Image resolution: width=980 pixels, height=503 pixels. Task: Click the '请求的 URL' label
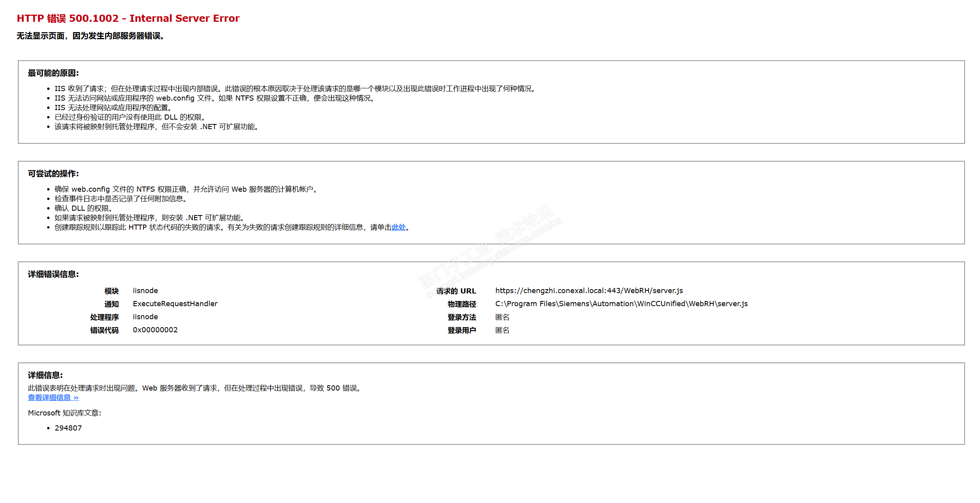(x=456, y=291)
